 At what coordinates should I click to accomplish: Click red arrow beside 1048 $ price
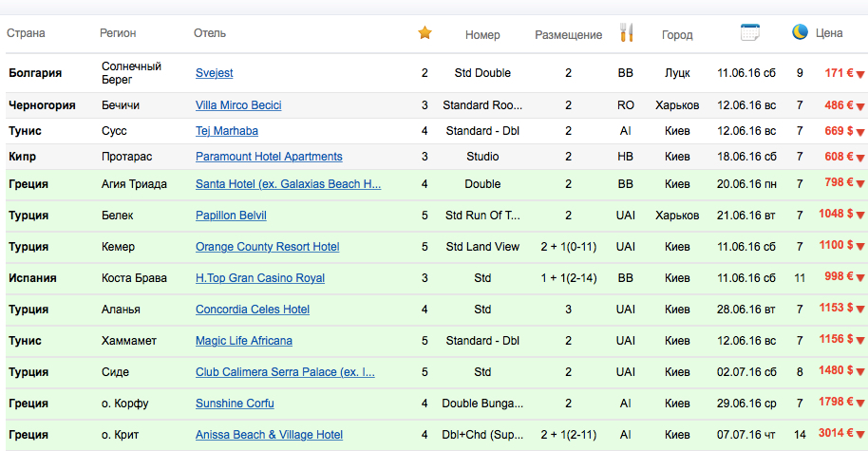coord(860,216)
